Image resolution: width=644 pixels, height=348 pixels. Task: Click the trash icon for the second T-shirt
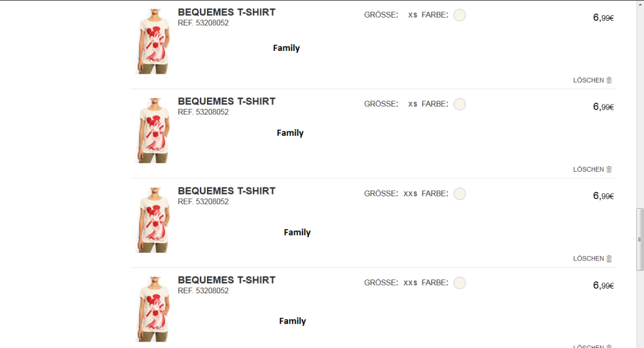[x=609, y=170]
